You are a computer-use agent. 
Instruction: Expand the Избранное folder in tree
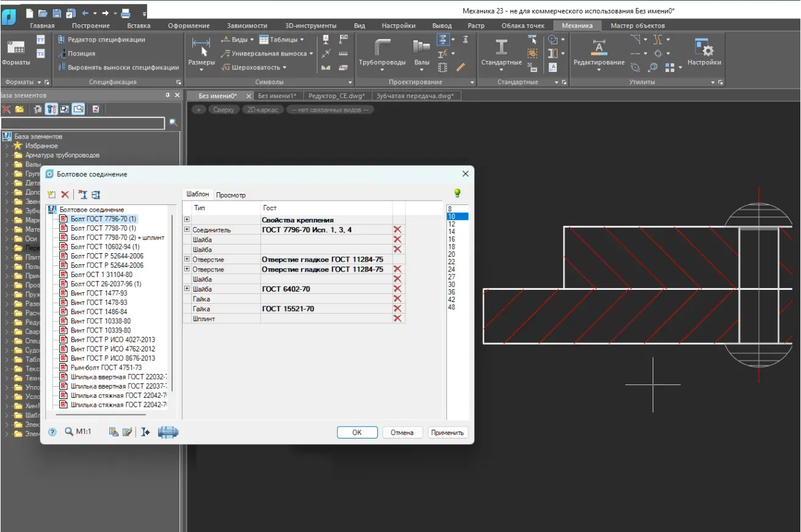tap(7, 146)
